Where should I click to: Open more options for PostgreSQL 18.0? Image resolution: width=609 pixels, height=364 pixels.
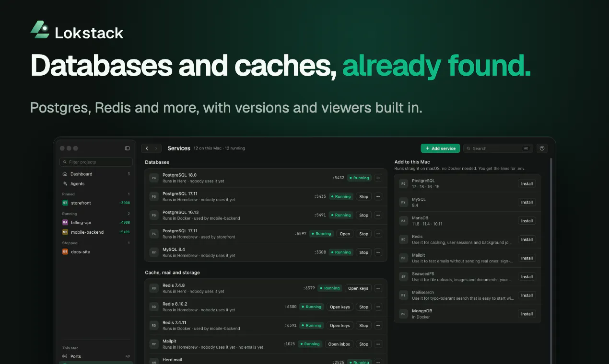[x=378, y=178]
